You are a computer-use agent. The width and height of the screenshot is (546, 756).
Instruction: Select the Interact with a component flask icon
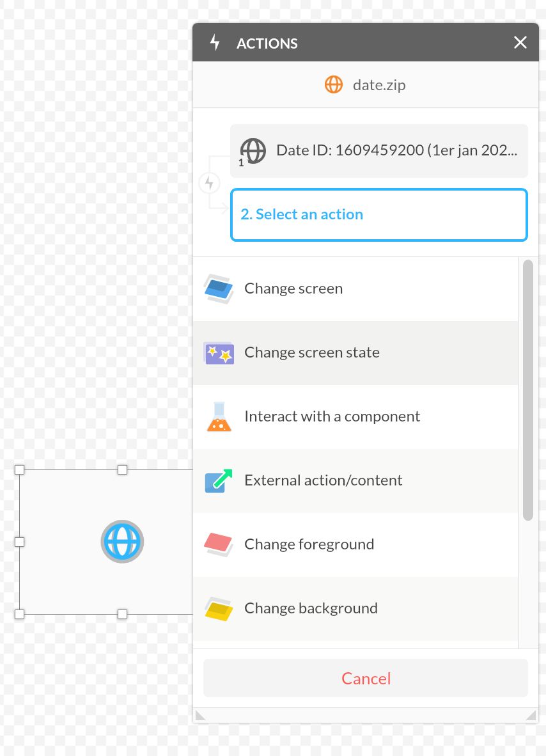pos(219,416)
